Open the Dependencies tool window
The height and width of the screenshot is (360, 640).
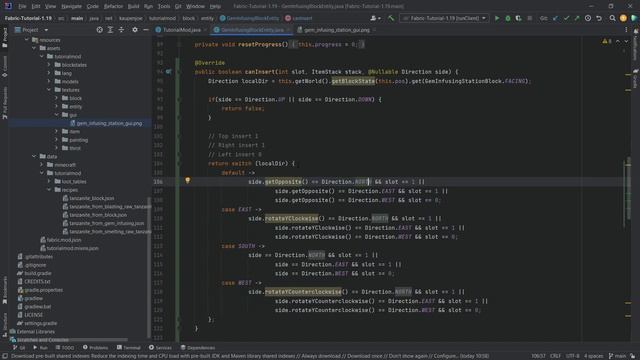198,348
